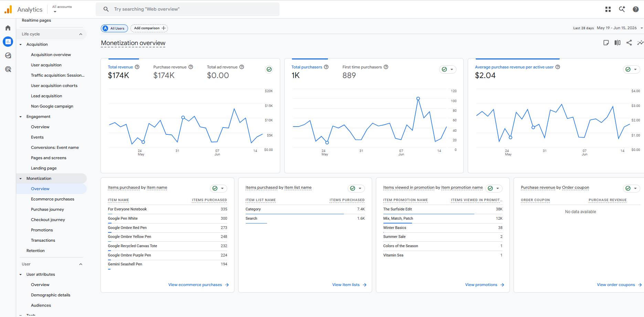This screenshot has height=317, width=644.
Task: Select the First time purchasers metric tab
Action: [365, 72]
